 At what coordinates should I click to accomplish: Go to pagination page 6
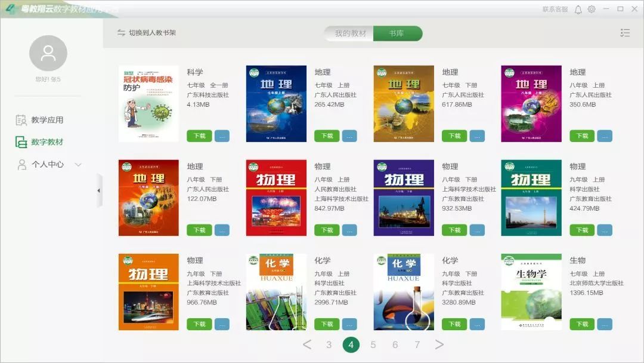395,344
